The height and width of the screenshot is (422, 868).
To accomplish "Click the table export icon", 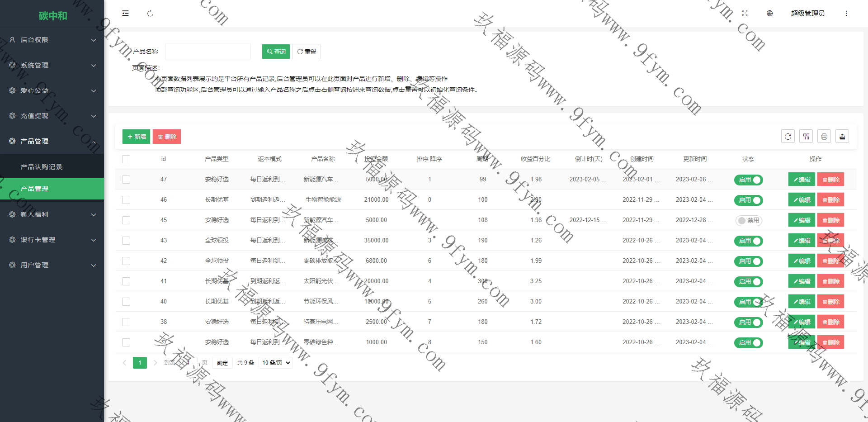I will tap(842, 137).
